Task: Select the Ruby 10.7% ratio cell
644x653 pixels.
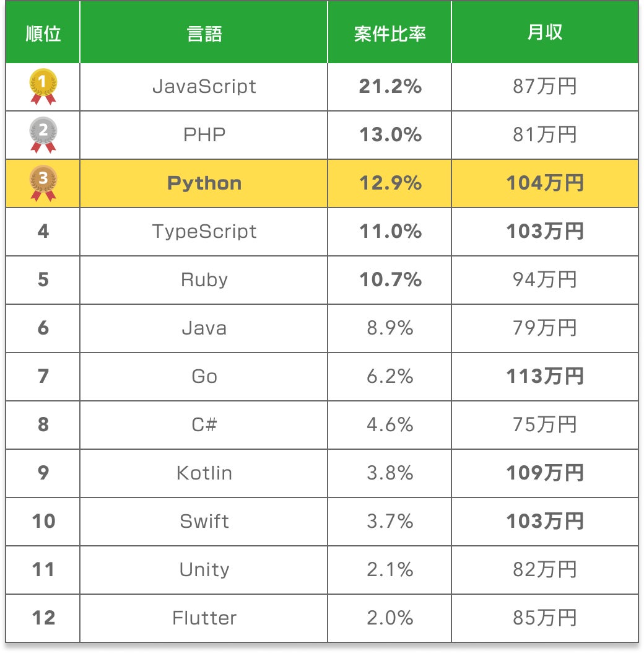Action: [x=389, y=280]
